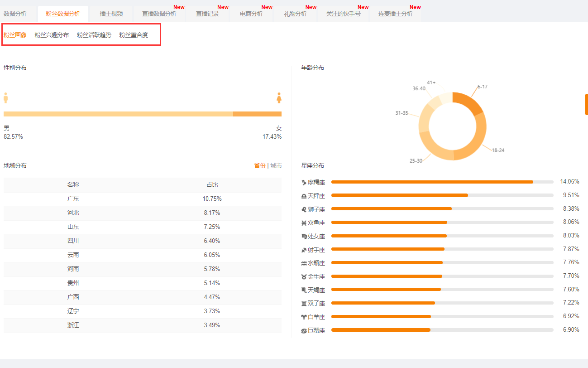Open the 直播数据分析 tab
Screen dimensions: 588x368
click(159, 14)
